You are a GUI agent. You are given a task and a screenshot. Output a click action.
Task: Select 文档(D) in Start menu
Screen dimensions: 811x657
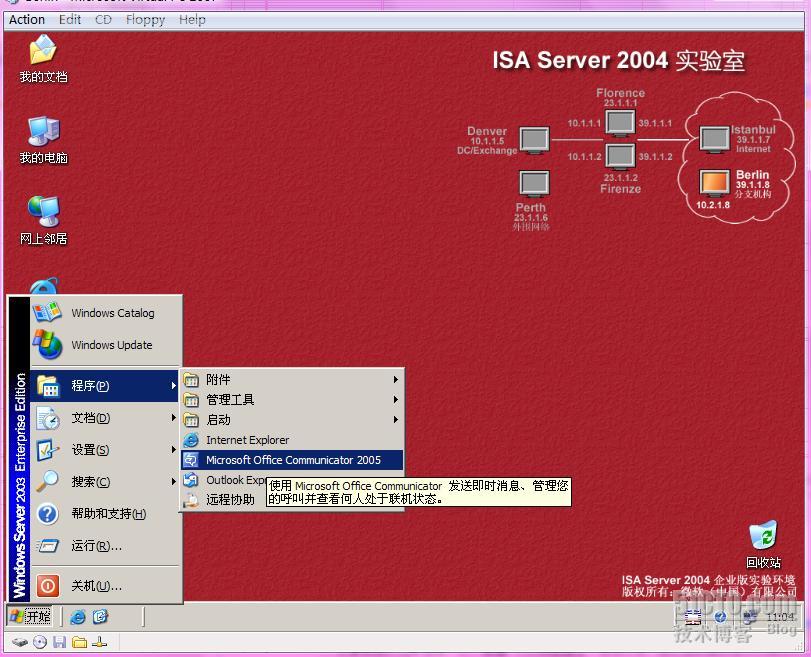[x=106, y=418]
